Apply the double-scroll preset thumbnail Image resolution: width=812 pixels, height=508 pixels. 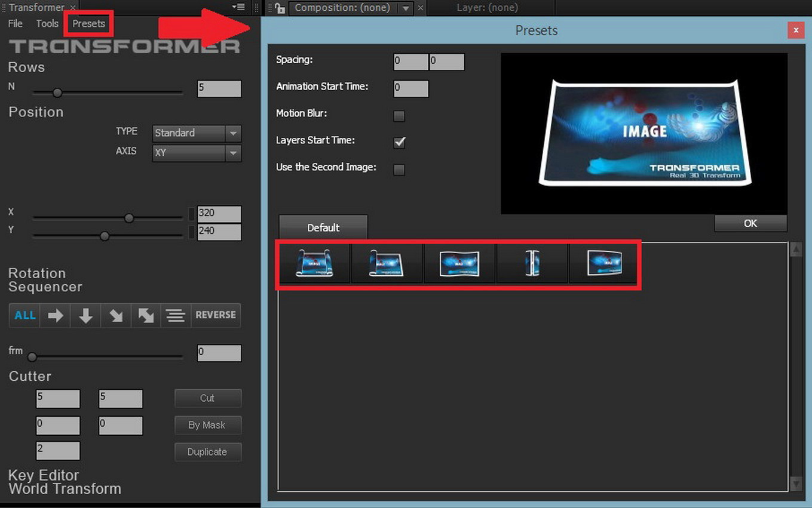pos(314,263)
